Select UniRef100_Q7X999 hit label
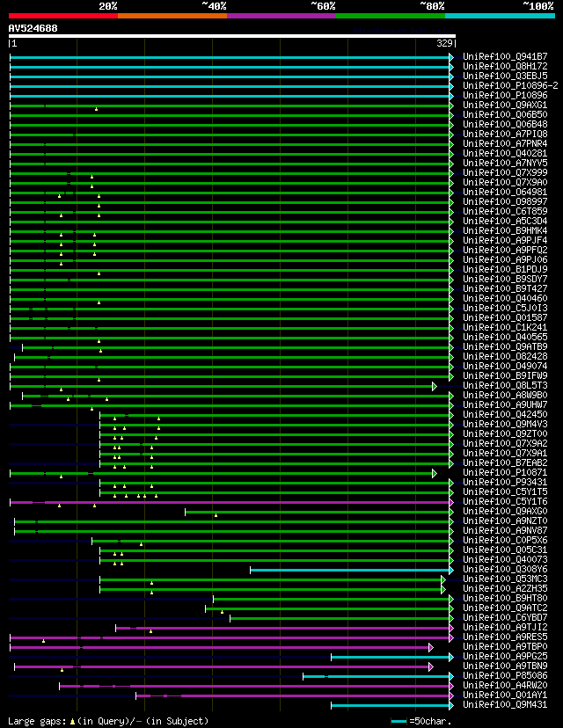The width and height of the screenshot is (563, 728). click(x=505, y=172)
